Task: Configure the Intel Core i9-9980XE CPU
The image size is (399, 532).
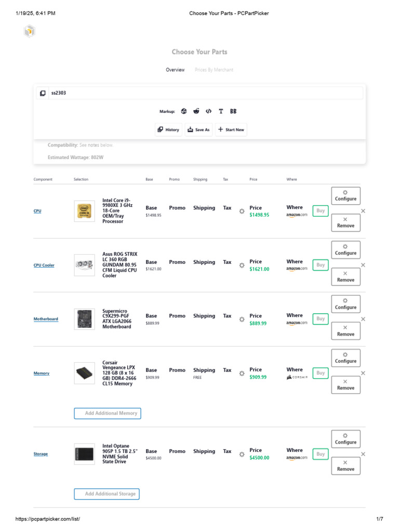Action: tap(345, 196)
